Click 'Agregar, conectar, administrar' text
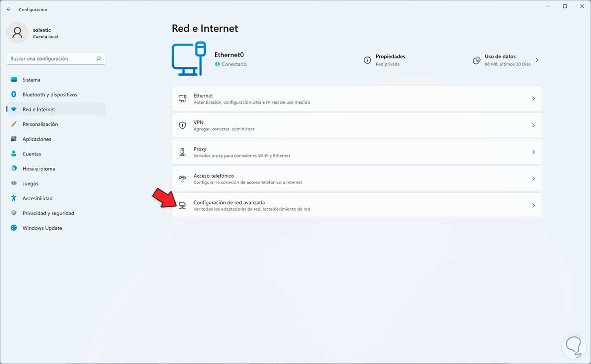 tap(224, 129)
